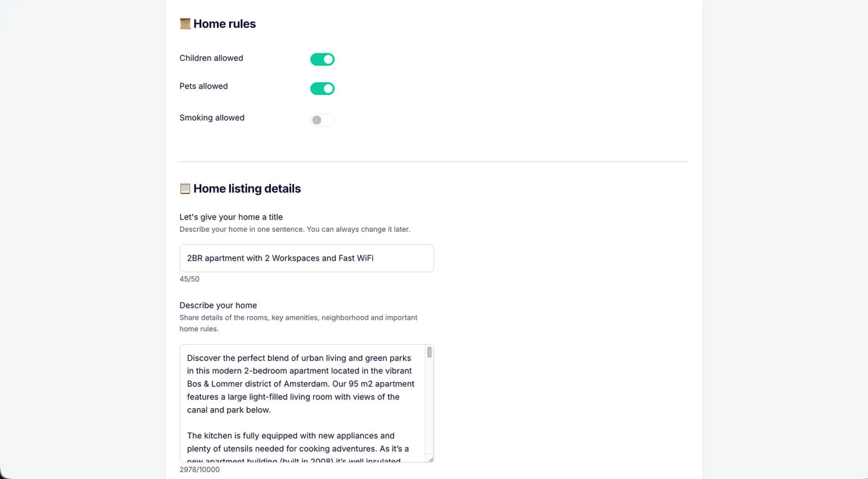Click the "Describe your home in one sentence" hint
The height and width of the screenshot is (479, 868).
point(295,229)
